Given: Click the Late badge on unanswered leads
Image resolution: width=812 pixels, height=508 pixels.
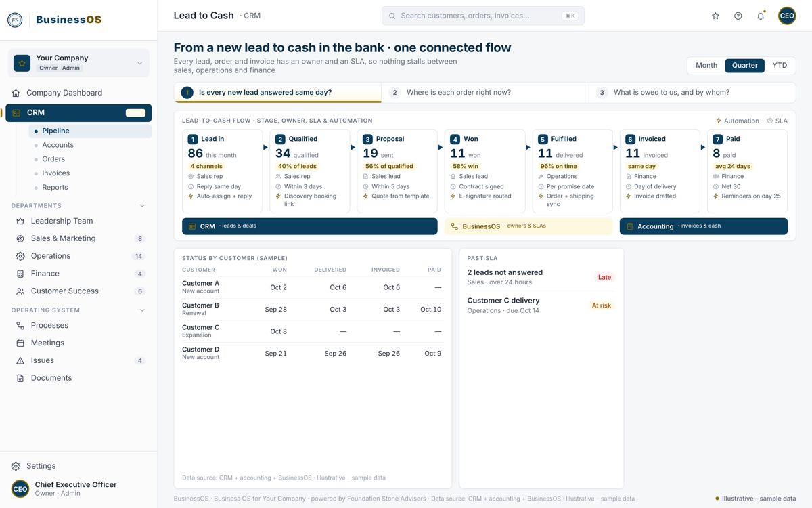Looking at the screenshot, I should point(604,277).
